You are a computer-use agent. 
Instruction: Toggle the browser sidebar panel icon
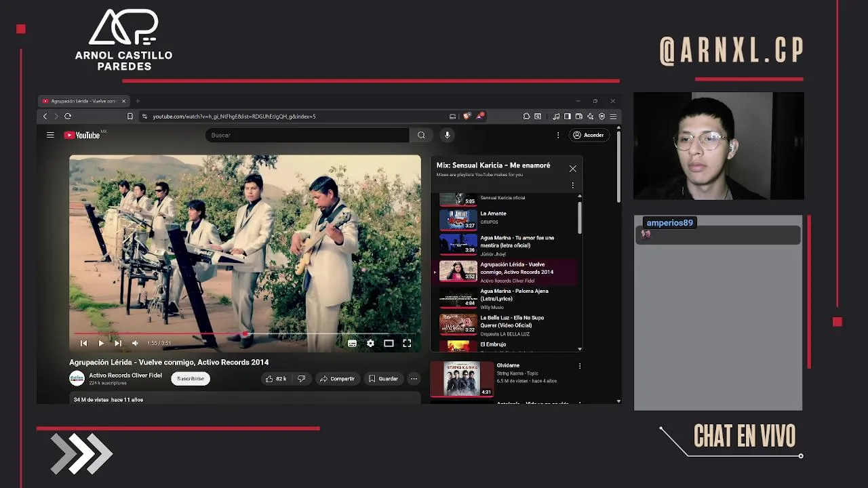pyautogui.click(x=568, y=117)
